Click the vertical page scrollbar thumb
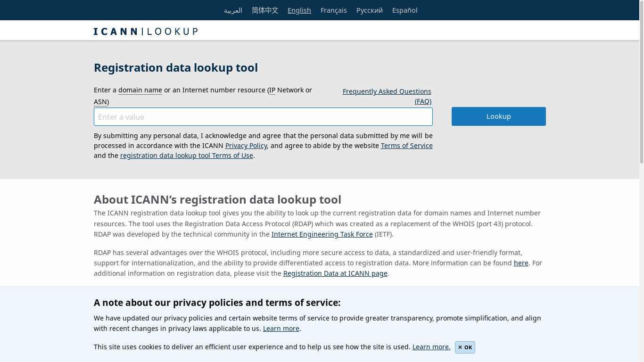This screenshot has width=644, height=362. coord(642,82)
